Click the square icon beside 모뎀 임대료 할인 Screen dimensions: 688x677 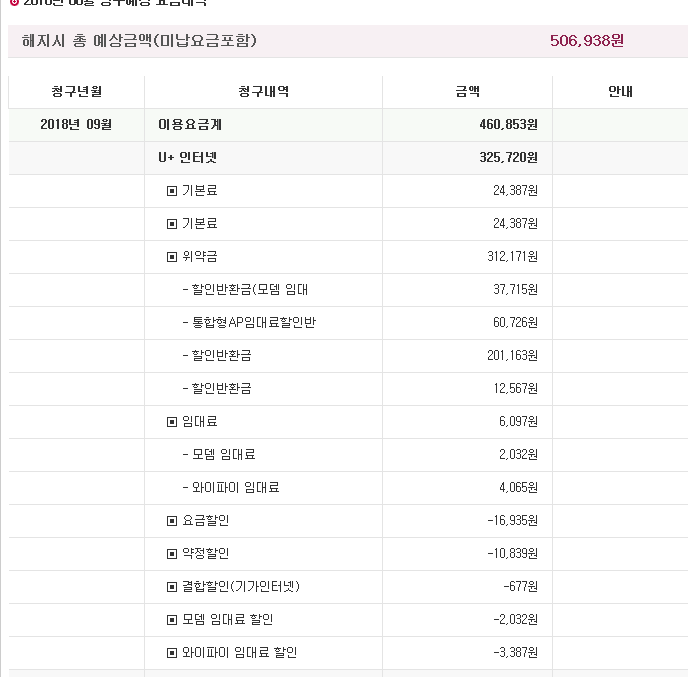[x=172, y=620]
